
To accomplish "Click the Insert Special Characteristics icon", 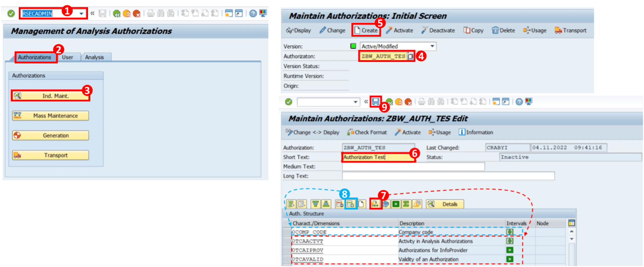I will (375, 204).
